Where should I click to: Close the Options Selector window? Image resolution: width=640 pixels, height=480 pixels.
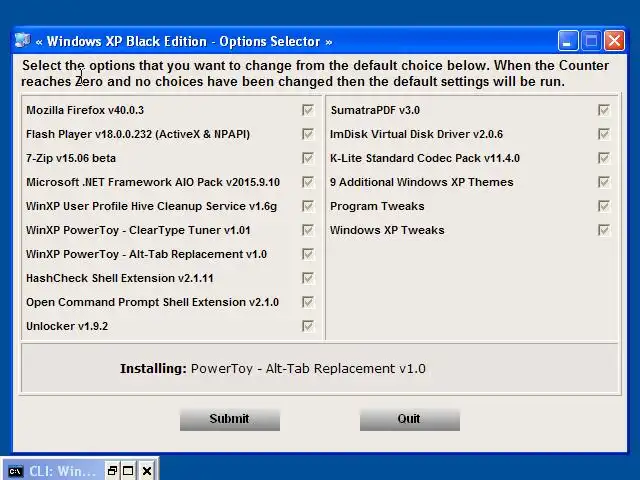point(614,41)
